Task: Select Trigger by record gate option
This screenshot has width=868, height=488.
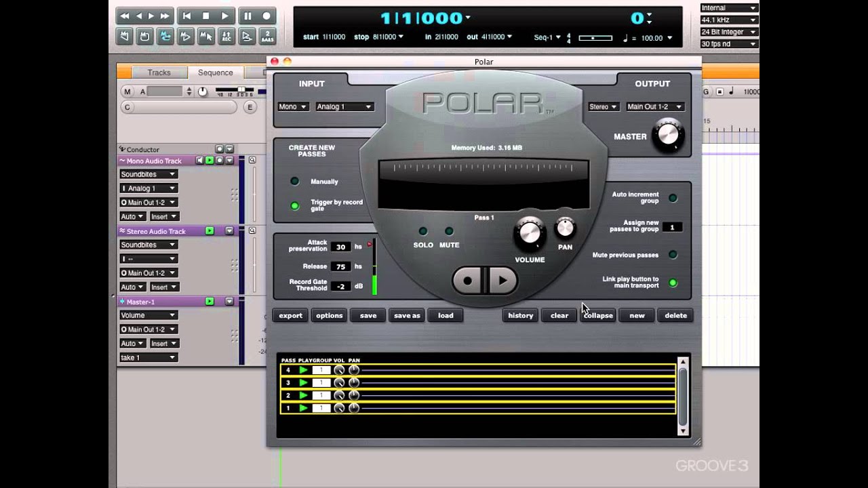Action: [x=294, y=206]
